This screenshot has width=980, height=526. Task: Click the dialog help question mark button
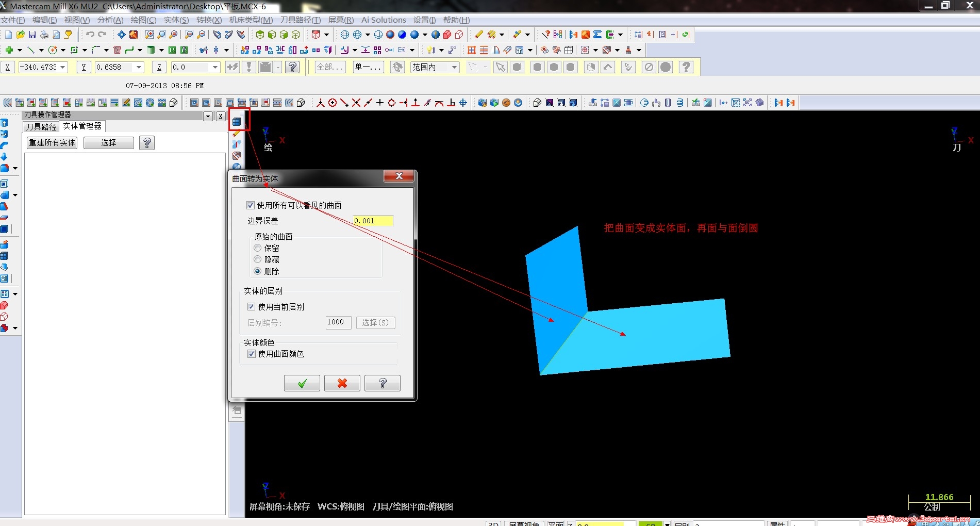click(x=383, y=383)
